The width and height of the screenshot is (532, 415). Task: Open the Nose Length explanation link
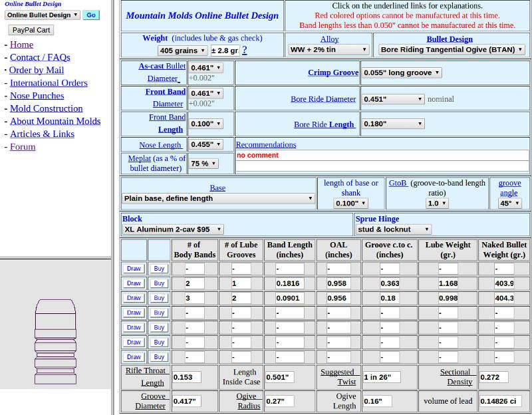(x=161, y=145)
